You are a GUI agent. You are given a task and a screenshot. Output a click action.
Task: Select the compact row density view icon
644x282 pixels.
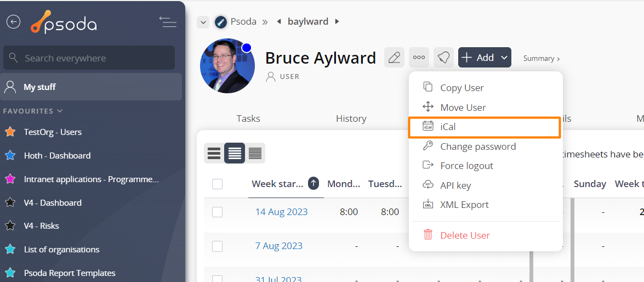pos(255,153)
